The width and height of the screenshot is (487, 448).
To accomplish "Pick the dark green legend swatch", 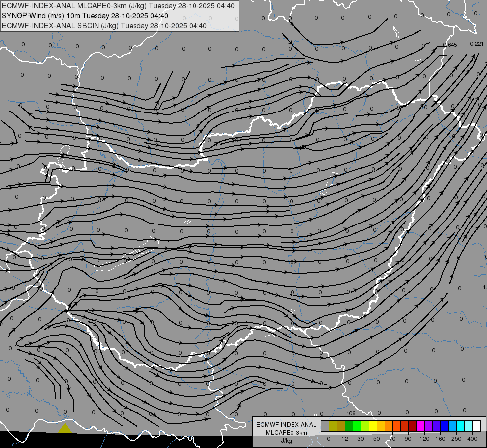I will pyautogui.click(x=349, y=426).
